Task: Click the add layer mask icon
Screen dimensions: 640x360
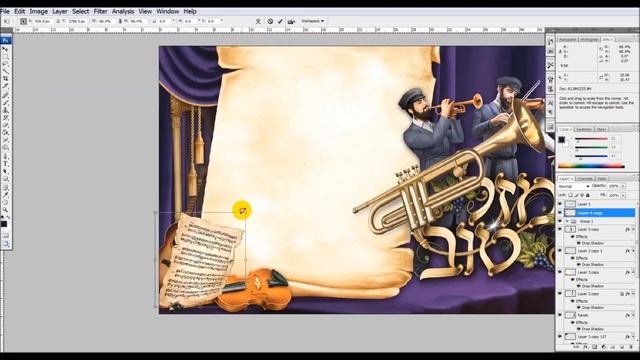Action: point(594,347)
